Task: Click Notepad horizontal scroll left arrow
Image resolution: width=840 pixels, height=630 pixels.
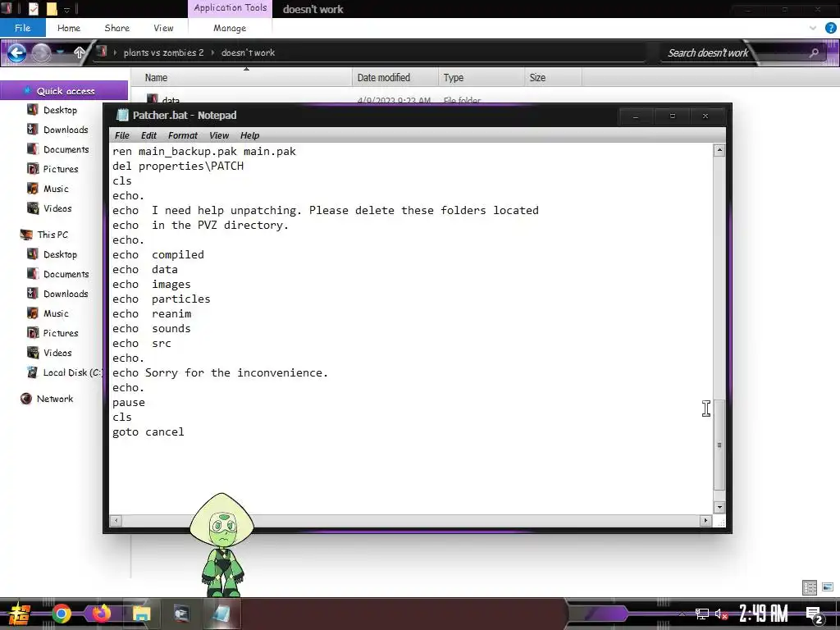Action: pyautogui.click(x=116, y=520)
